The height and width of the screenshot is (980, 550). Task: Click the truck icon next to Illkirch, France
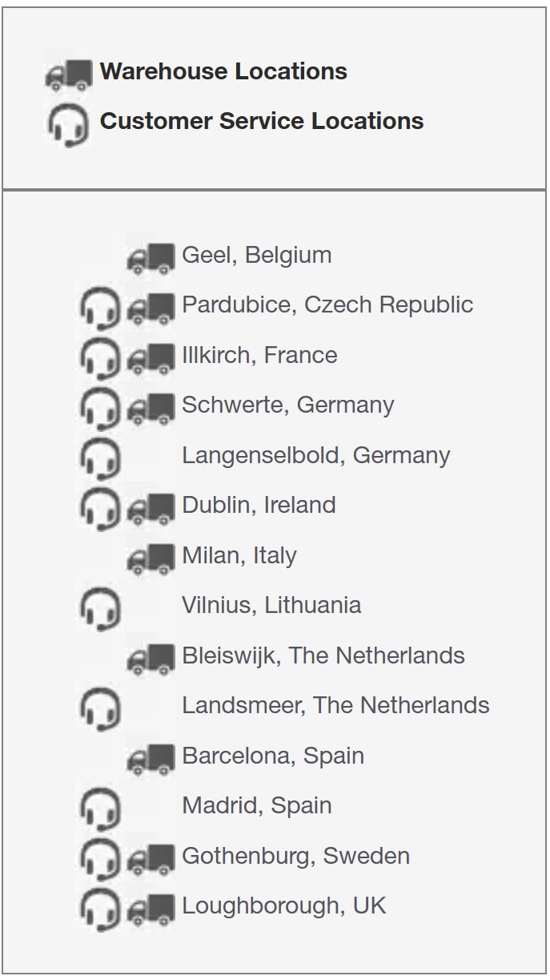click(x=151, y=358)
